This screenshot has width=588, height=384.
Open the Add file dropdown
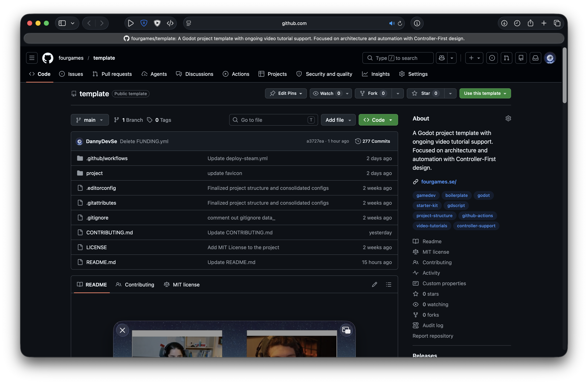338,120
